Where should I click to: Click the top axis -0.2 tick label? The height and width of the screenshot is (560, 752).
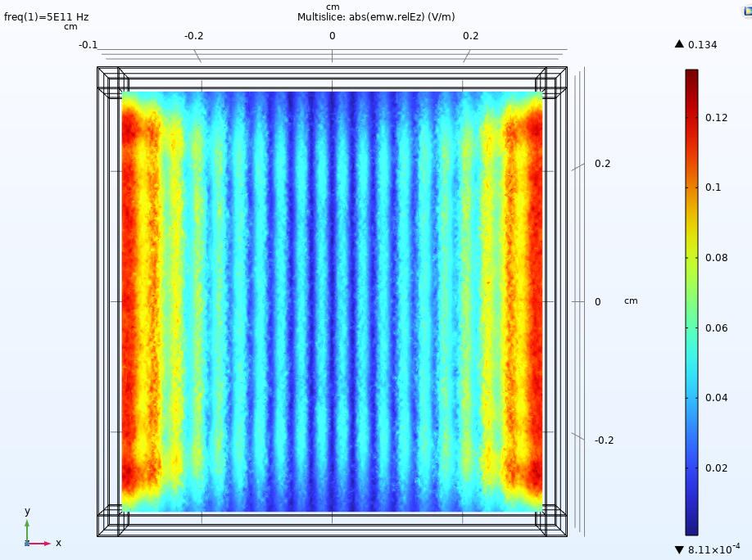[193, 36]
